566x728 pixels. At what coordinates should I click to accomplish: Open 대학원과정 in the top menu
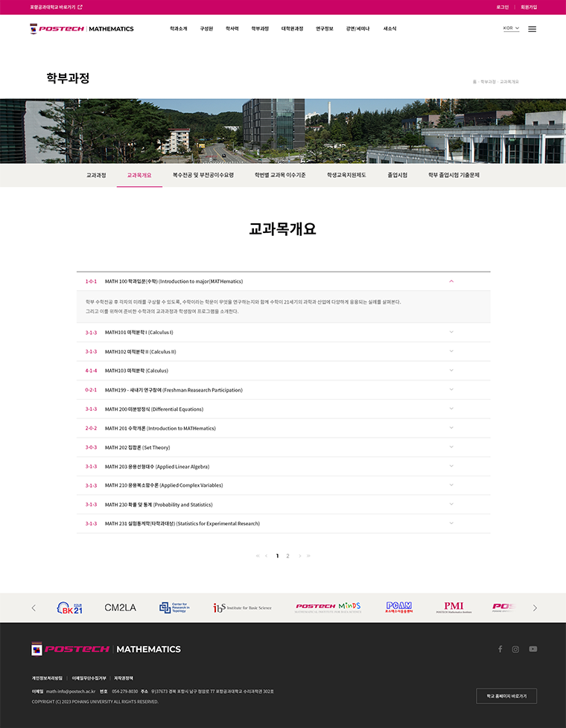(292, 29)
